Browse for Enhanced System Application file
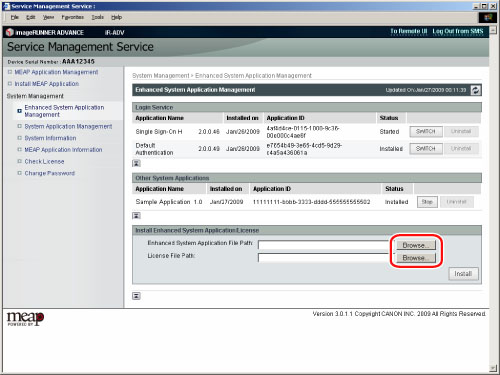The width and height of the screenshot is (500, 375). click(x=416, y=245)
